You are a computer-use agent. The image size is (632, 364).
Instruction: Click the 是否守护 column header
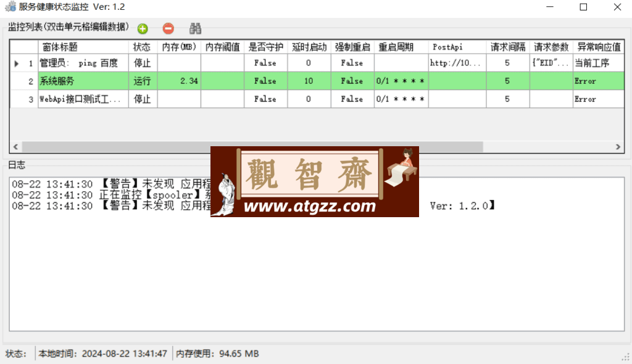point(265,47)
